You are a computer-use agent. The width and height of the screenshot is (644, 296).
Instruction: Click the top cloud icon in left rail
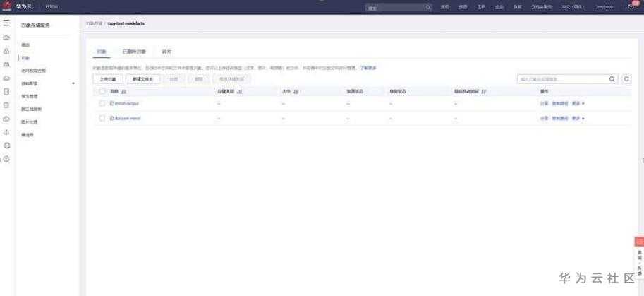point(6,38)
